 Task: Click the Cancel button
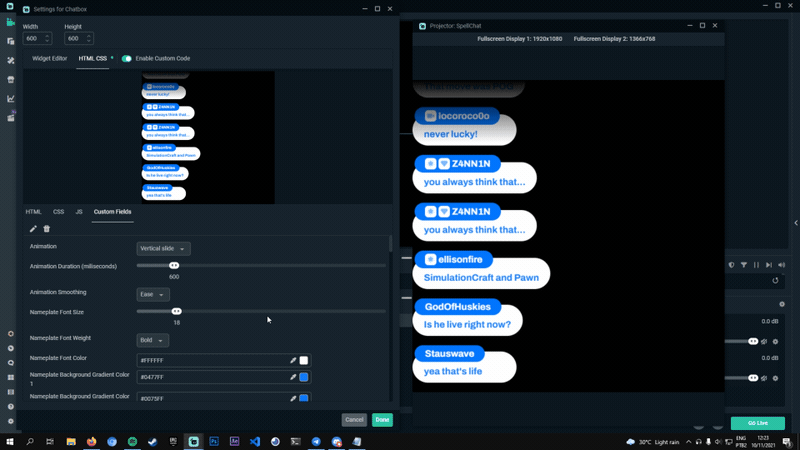[x=354, y=420]
